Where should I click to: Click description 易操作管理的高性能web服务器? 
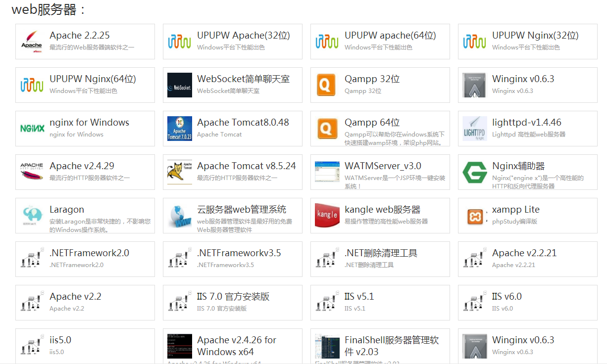tap(386, 222)
